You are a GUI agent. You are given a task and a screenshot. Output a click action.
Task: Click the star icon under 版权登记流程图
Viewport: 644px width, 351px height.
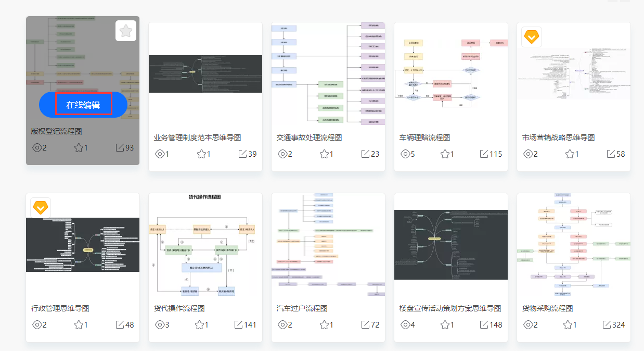(79, 147)
